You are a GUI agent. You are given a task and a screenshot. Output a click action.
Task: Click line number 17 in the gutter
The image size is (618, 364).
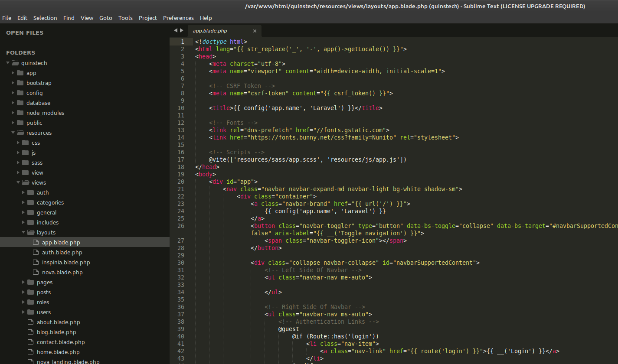181,159
